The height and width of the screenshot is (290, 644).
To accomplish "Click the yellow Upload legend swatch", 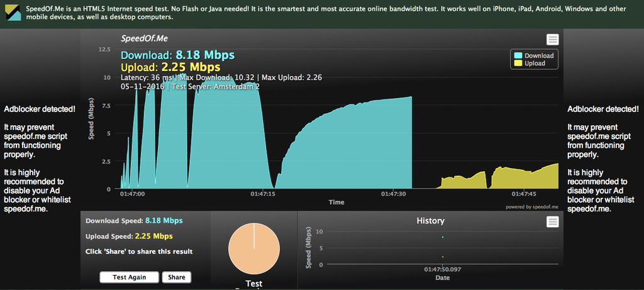I will (x=518, y=64).
